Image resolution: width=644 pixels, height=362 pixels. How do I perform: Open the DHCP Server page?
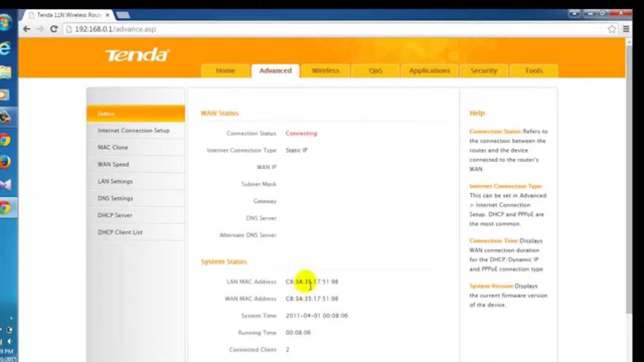[136, 215]
